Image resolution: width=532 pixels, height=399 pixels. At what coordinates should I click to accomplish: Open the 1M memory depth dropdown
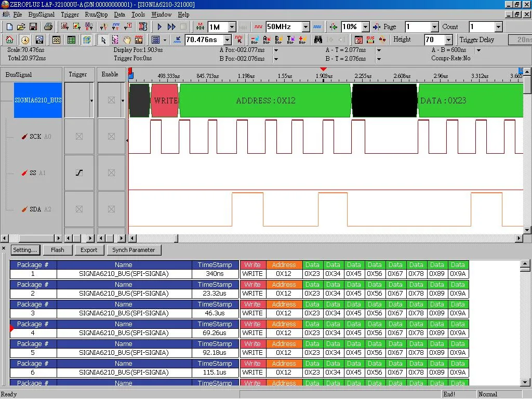pyautogui.click(x=232, y=27)
